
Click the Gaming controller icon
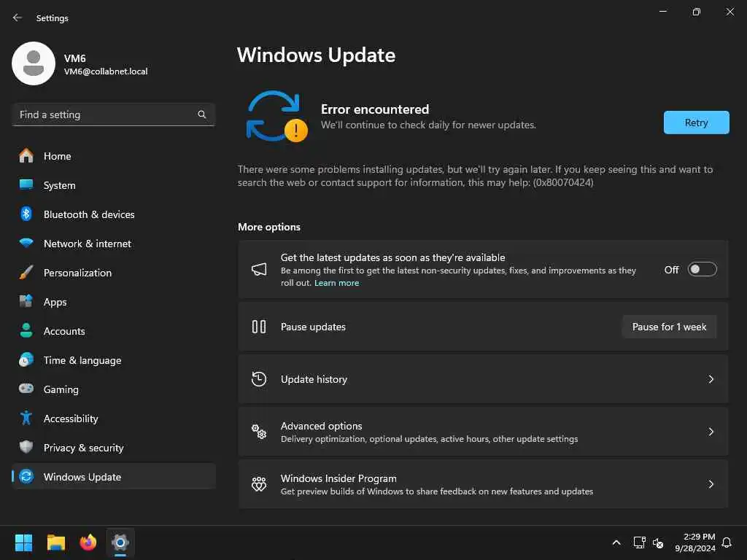pyautogui.click(x=26, y=389)
